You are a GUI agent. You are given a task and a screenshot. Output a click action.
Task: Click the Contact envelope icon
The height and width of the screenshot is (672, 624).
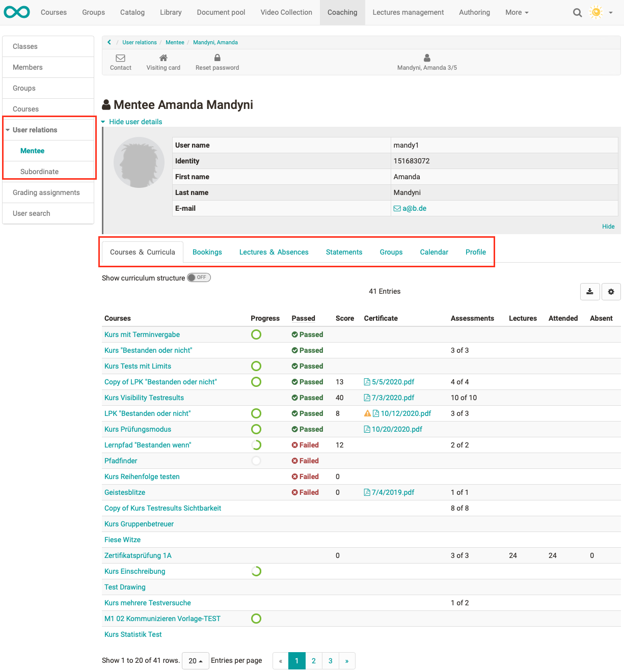click(x=120, y=58)
